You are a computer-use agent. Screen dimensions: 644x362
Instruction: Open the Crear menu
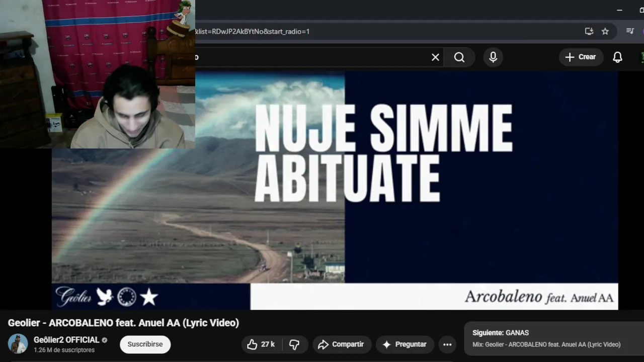581,57
